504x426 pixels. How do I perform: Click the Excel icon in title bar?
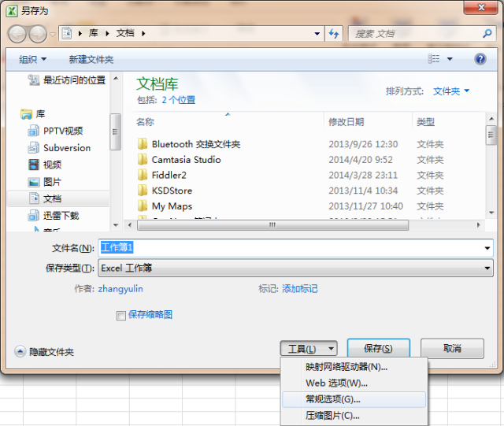click(x=12, y=10)
